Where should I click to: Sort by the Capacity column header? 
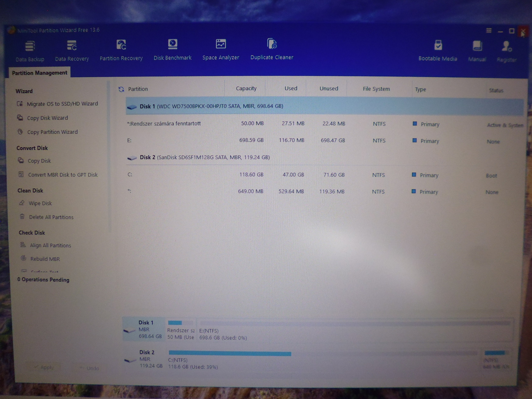(x=246, y=88)
